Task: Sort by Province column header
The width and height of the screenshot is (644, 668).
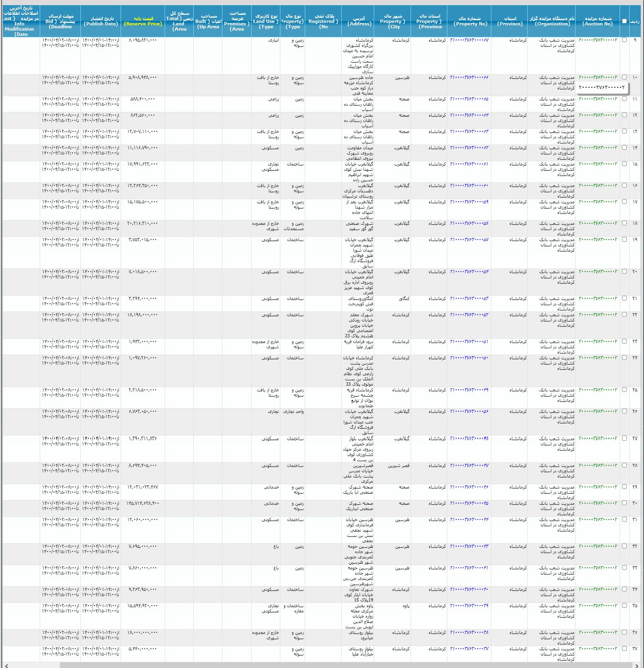Action: click(x=510, y=21)
